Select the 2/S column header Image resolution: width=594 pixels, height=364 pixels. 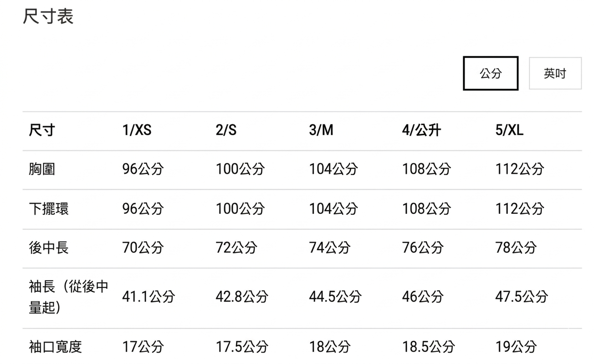point(226,131)
